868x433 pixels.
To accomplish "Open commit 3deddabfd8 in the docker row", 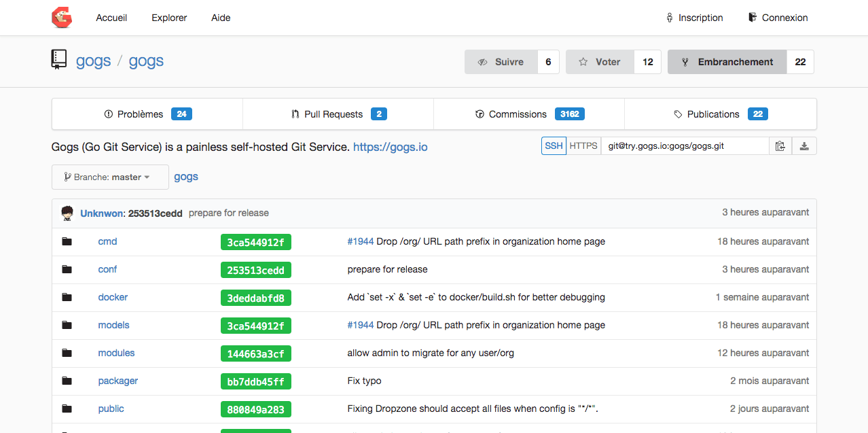I will [x=256, y=298].
